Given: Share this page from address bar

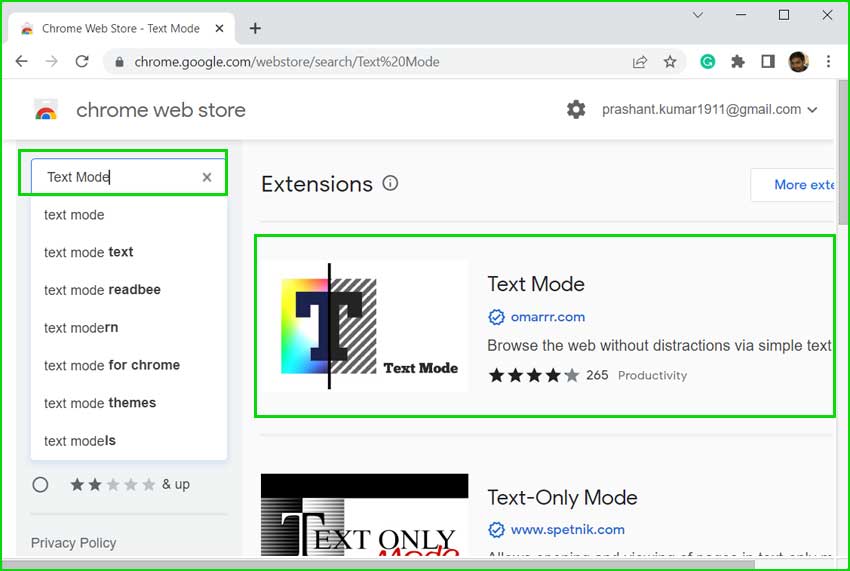Looking at the screenshot, I should point(640,62).
